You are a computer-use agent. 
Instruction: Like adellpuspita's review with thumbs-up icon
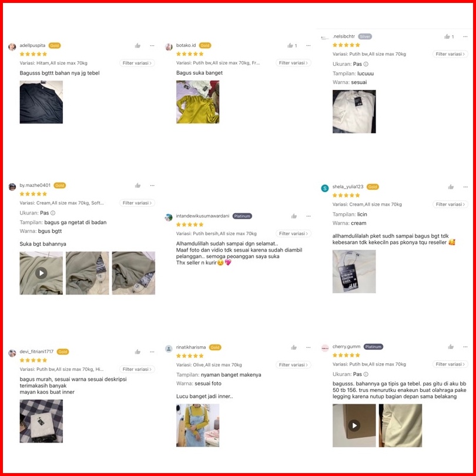tap(138, 45)
